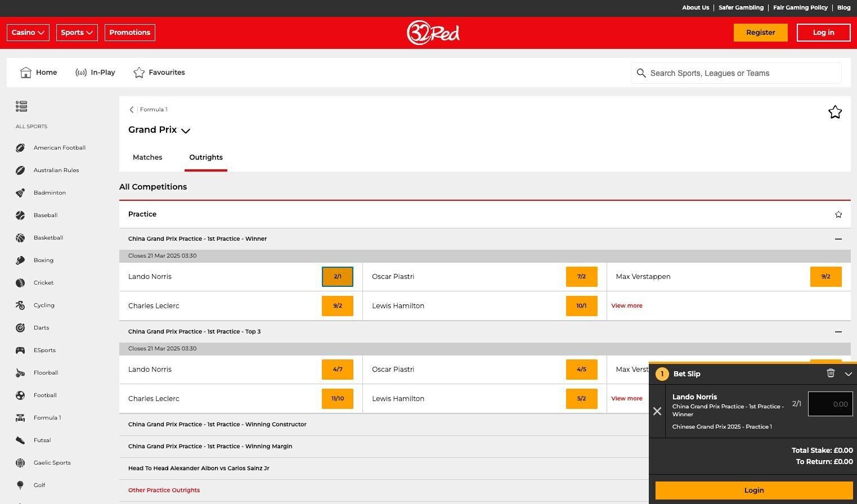The height and width of the screenshot is (504, 857).
Task: Select Formula 1 car icon
Action: [x=20, y=418]
